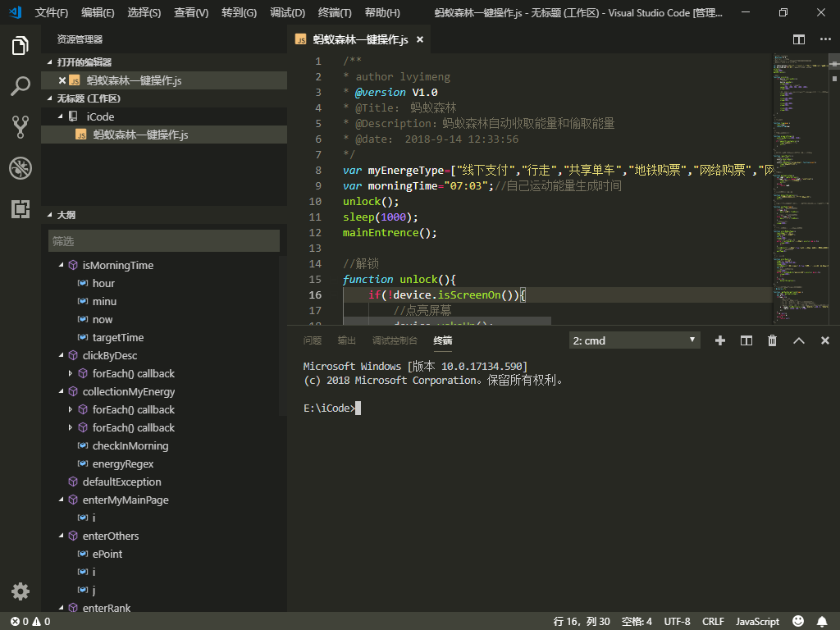Select the targetTime variable in outline
Screen dimensions: 840x630
click(118, 337)
